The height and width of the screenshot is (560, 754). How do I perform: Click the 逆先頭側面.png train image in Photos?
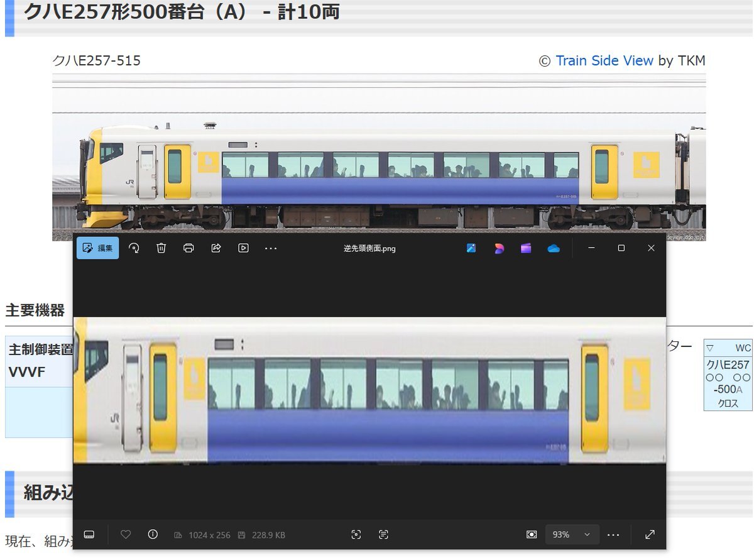click(x=369, y=390)
